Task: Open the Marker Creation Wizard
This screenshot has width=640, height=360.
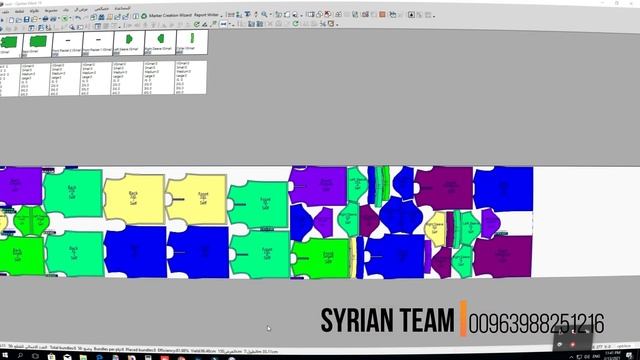Action: click(x=170, y=15)
